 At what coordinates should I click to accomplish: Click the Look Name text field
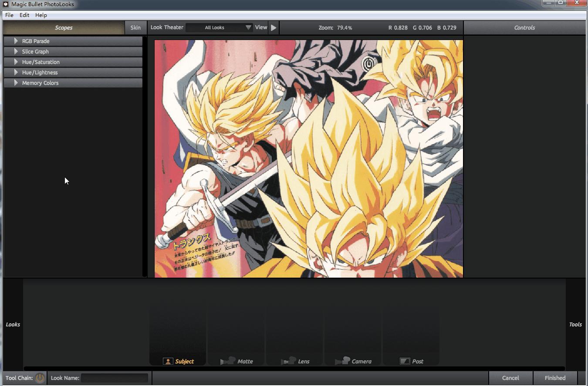115,378
